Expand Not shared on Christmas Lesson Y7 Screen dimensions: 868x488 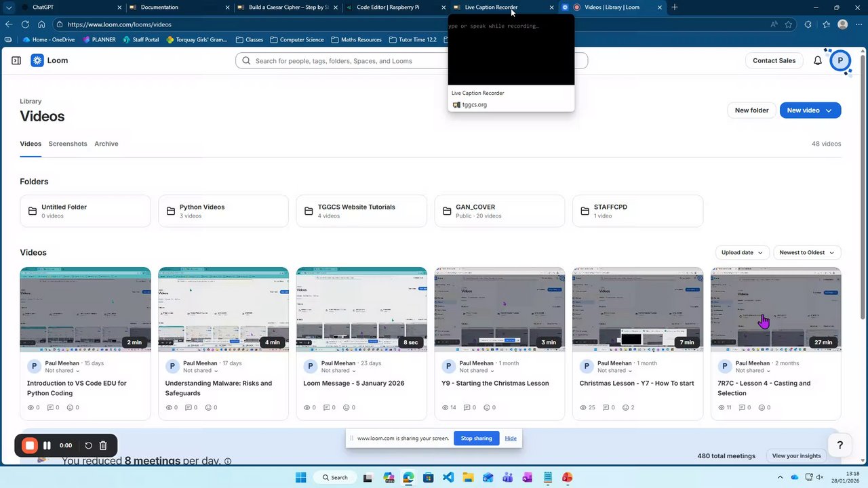point(616,371)
